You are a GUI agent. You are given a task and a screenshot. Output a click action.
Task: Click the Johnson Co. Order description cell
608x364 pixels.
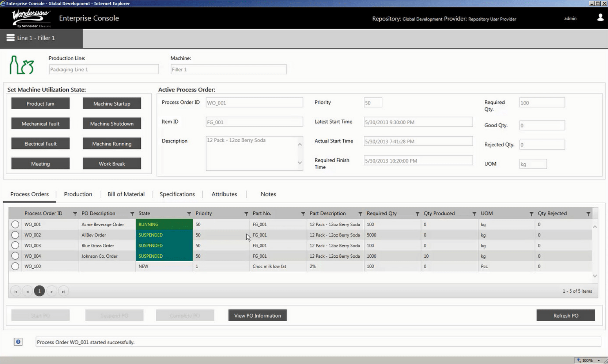coord(107,256)
